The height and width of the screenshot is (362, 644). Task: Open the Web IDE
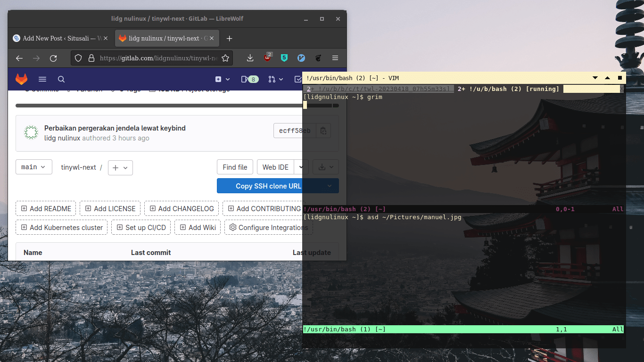[275, 167]
